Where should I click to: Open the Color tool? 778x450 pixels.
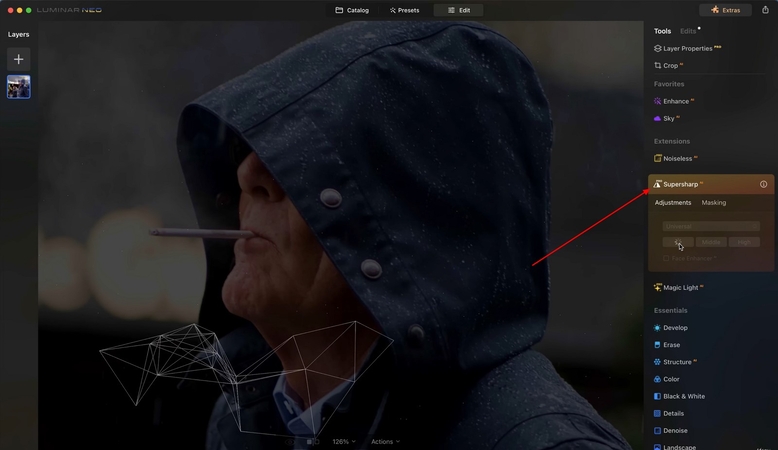click(666, 379)
